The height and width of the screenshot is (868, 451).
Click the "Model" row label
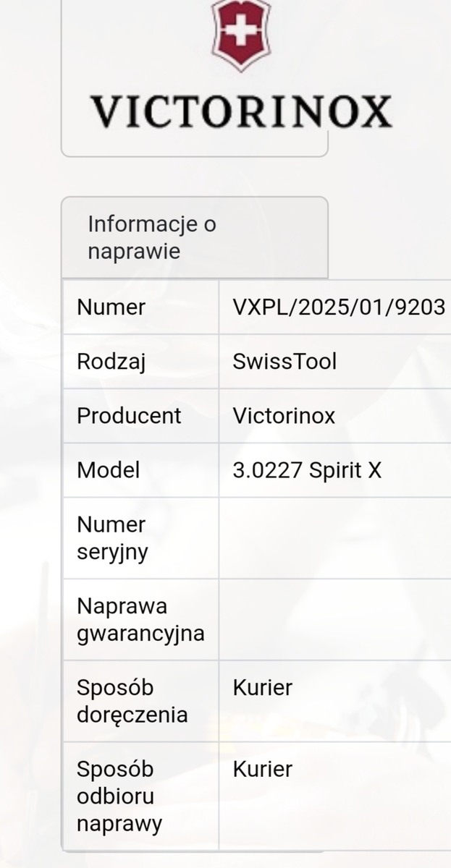[x=108, y=470]
